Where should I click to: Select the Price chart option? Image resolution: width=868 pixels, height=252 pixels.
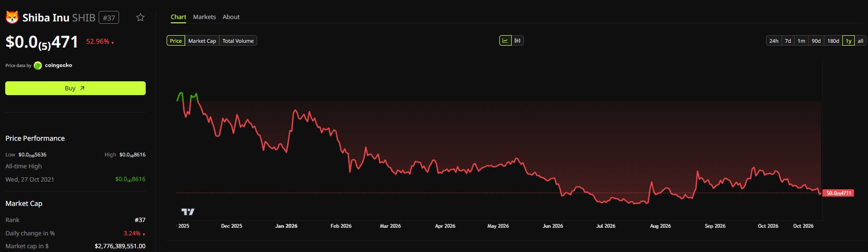coord(176,41)
